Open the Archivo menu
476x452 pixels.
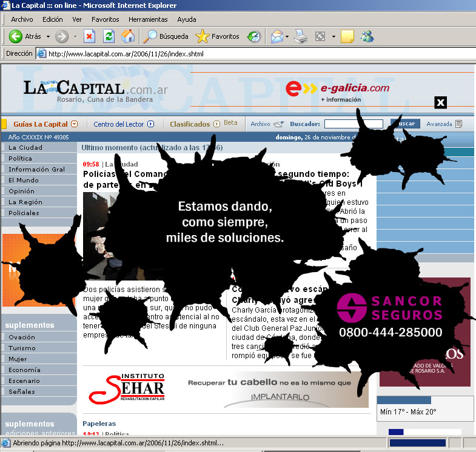click(x=22, y=19)
